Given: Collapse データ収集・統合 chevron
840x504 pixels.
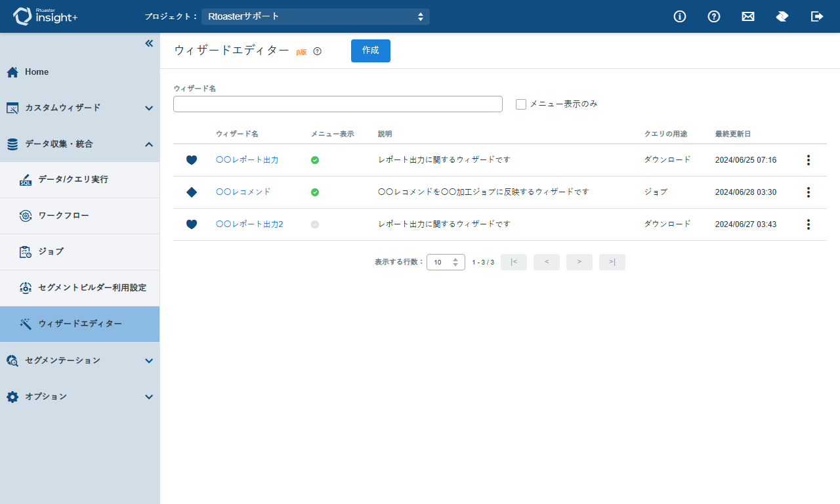Looking at the screenshot, I should [149, 144].
